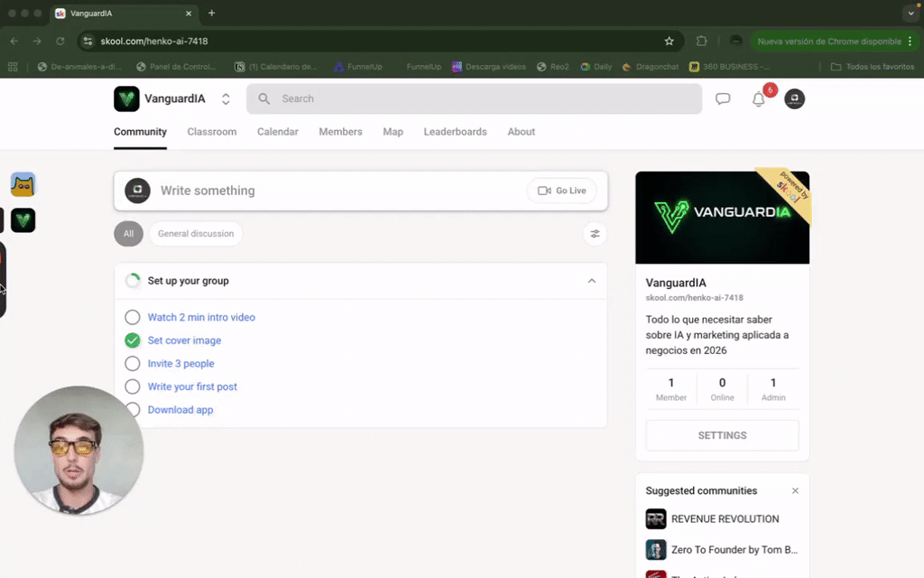Click the Set up your group progress ring

pyautogui.click(x=134, y=281)
